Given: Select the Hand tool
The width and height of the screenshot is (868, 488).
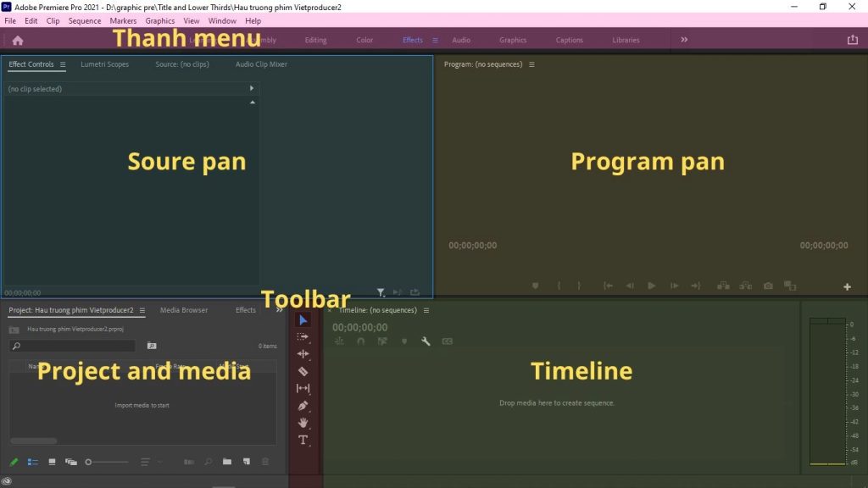Looking at the screenshot, I should coord(303,423).
